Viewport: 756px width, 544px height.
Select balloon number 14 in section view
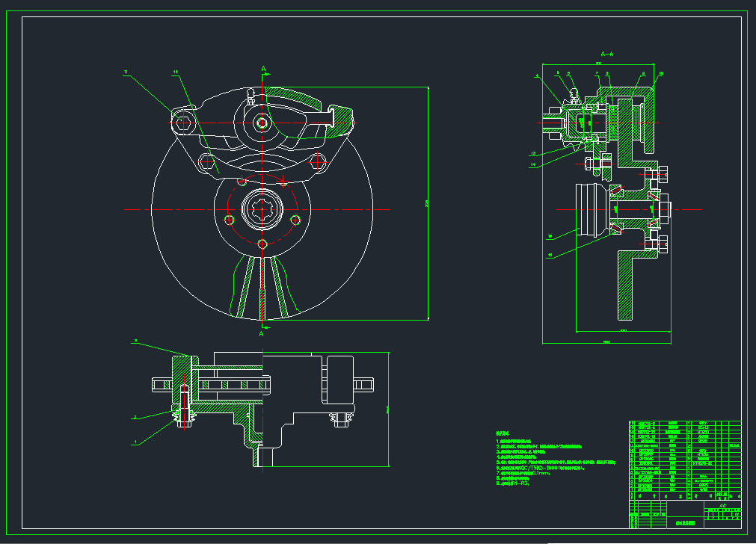[533, 165]
